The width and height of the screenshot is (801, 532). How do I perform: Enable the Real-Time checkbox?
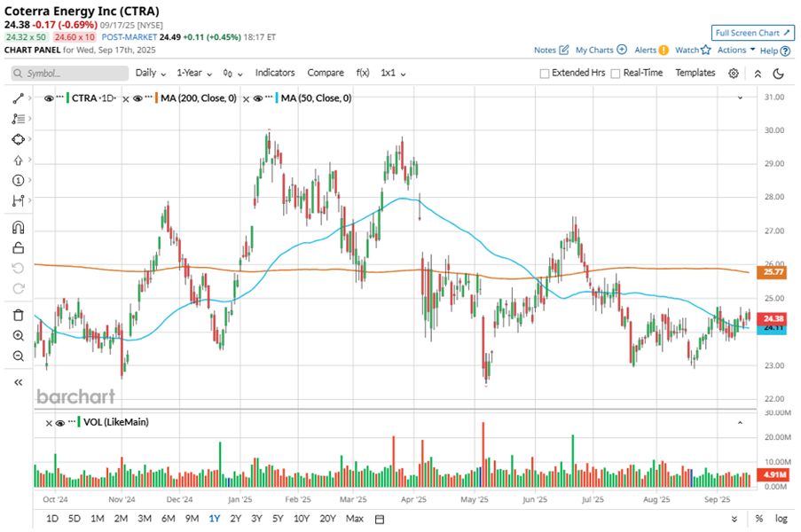(x=616, y=74)
